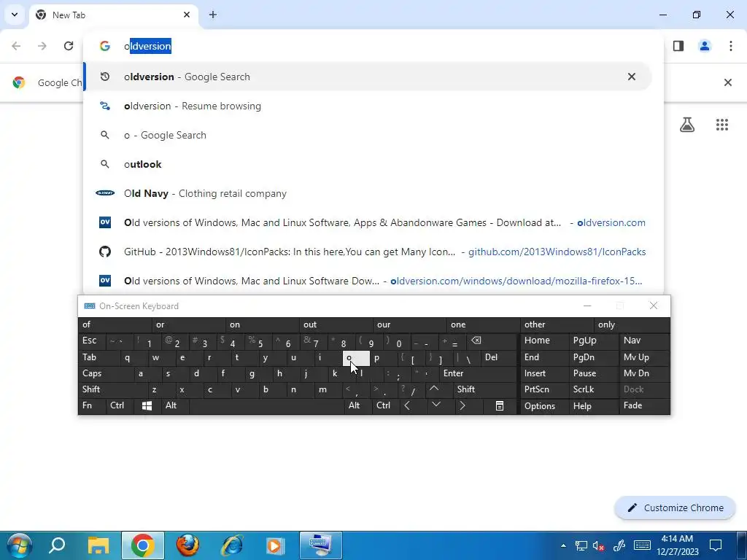Open Firefox from the taskbar

(187, 545)
